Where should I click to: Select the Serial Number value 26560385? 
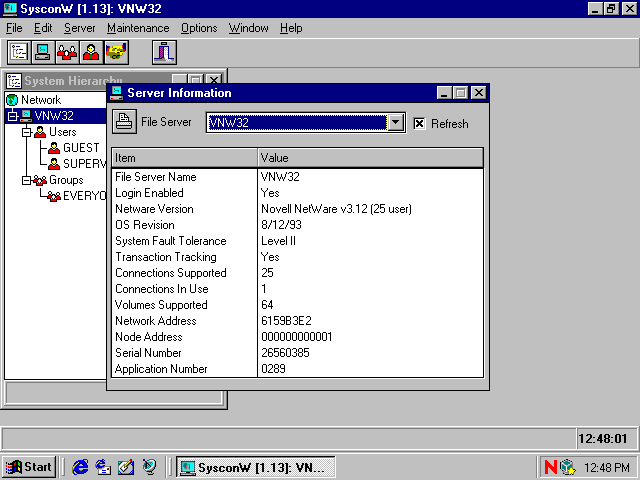285,353
